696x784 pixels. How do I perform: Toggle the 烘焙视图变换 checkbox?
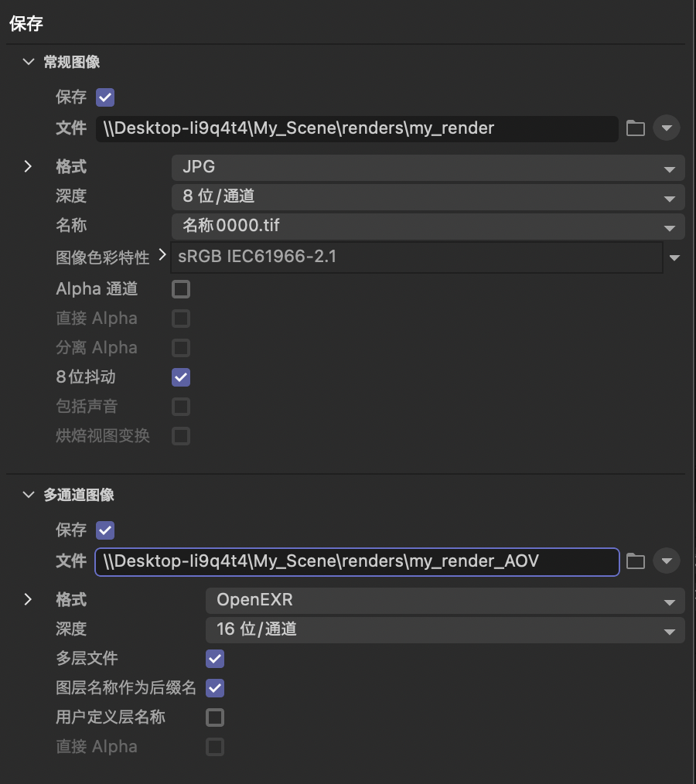coord(181,436)
